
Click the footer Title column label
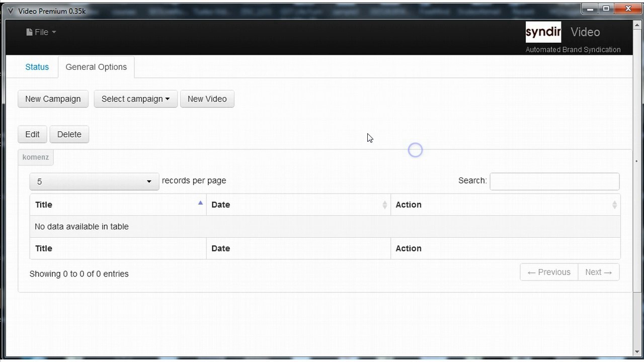click(x=44, y=248)
